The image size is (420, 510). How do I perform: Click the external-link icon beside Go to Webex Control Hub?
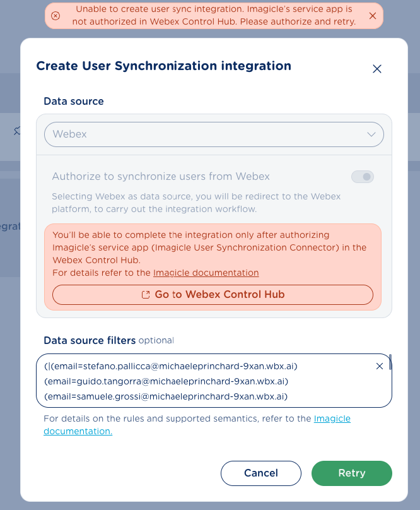(146, 295)
